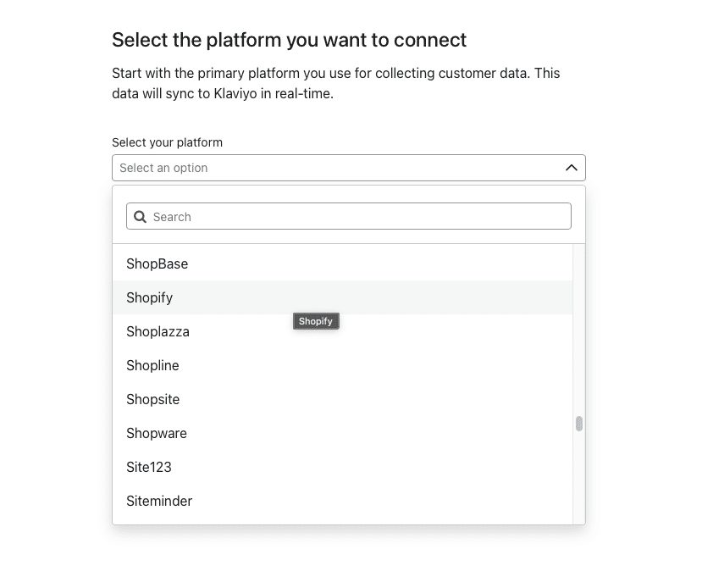
Task: Click the magnifying glass search icon
Action: 140,216
